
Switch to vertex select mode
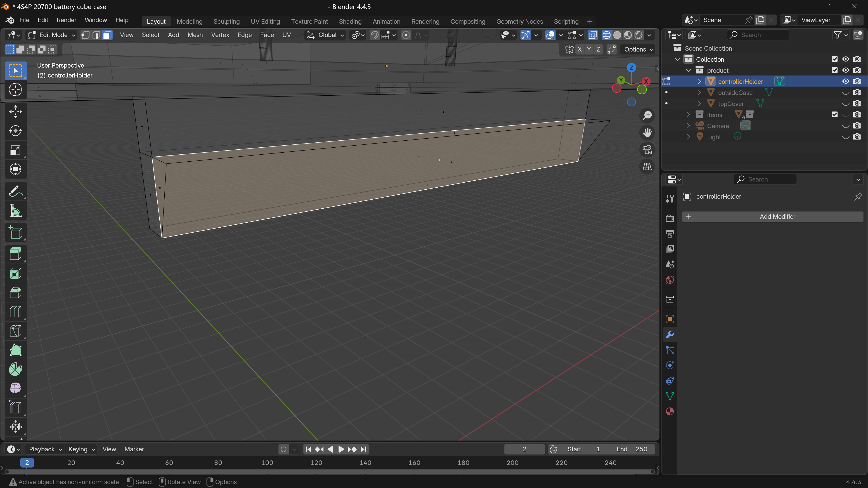[86, 35]
